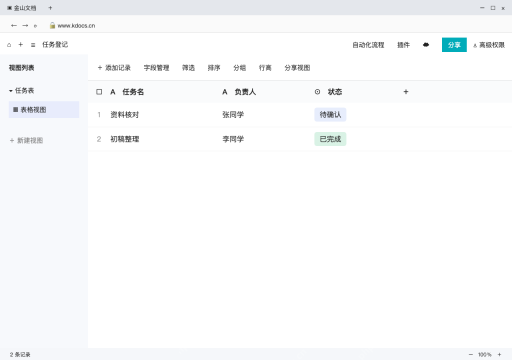
Task: Click the www.kdocs.cn address field
Action: [76, 26]
